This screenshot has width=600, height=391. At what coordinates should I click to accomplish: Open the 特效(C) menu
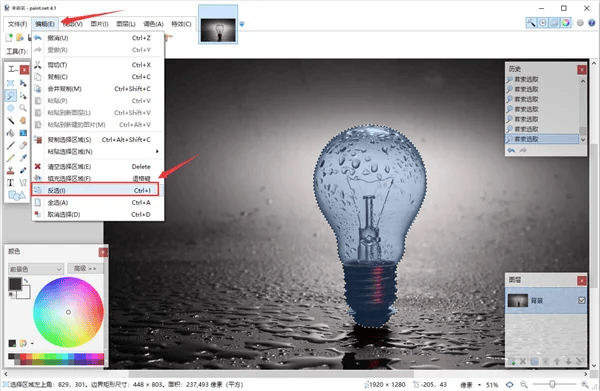181,24
